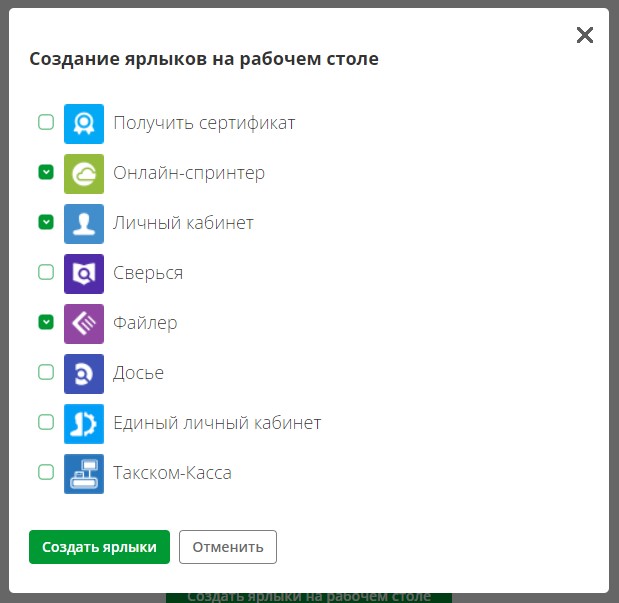The width and height of the screenshot is (619, 603).
Task: Click the green Онлайн-спринтер cloud icon
Action: (x=84, y=174)
